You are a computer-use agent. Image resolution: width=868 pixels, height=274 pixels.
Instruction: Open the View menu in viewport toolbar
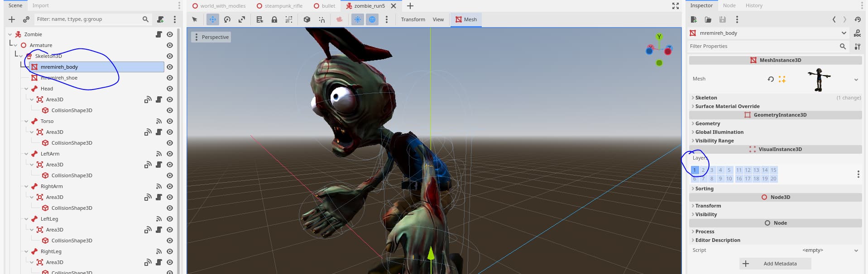438,19
